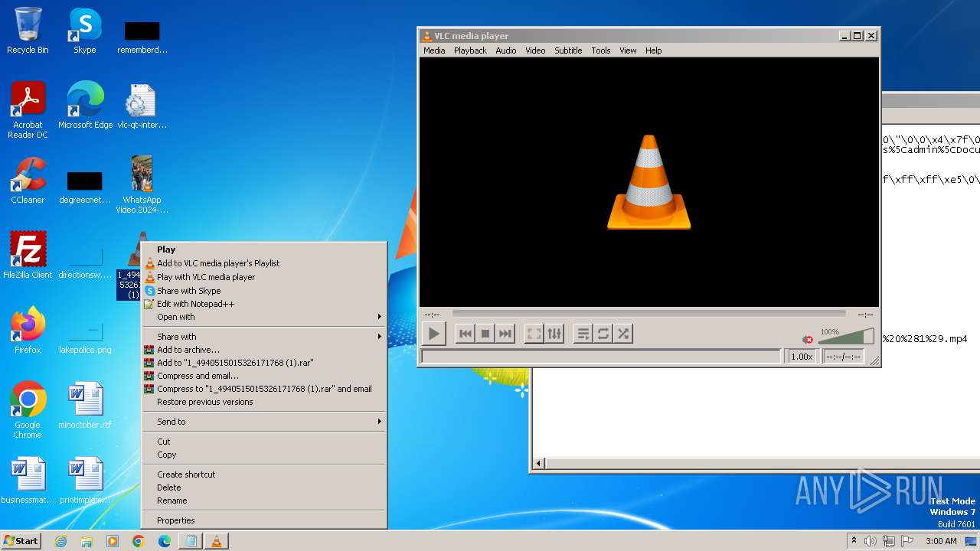Click the system tray volume icon
This screenshot has width=980, height=551.
[870, 541]
